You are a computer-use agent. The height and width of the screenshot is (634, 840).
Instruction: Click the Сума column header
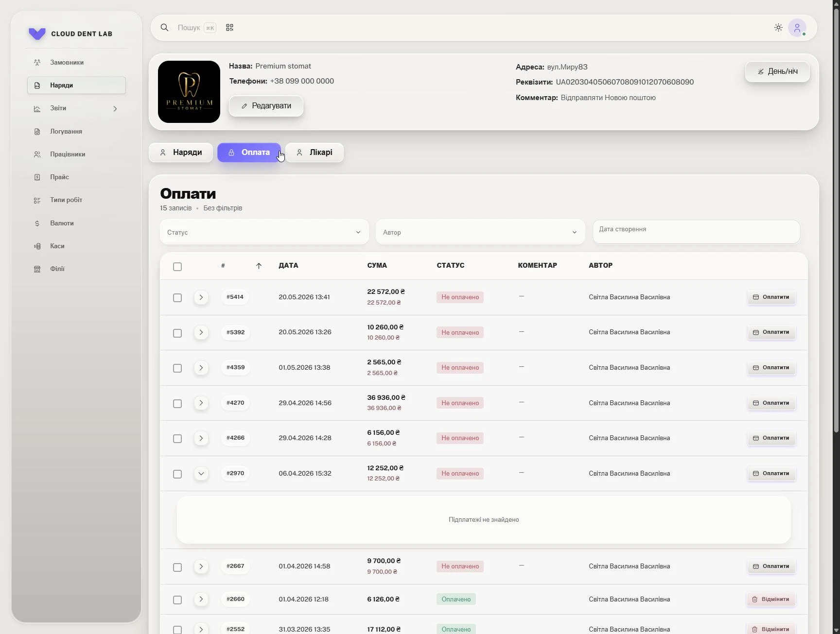(x=377, y=266)
